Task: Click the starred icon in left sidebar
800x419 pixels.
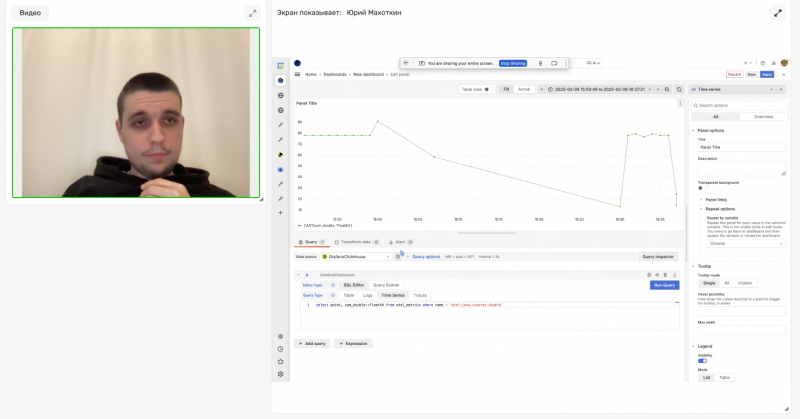Action: point(281,361)
